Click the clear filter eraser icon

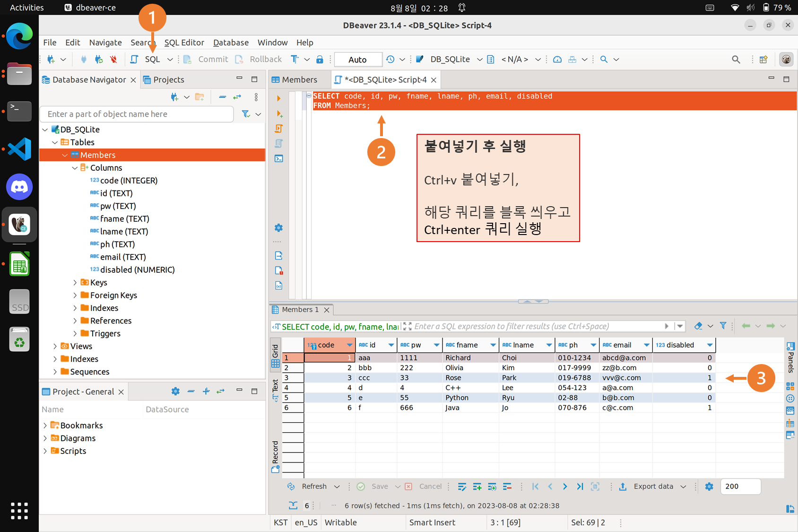click(698, 326)
